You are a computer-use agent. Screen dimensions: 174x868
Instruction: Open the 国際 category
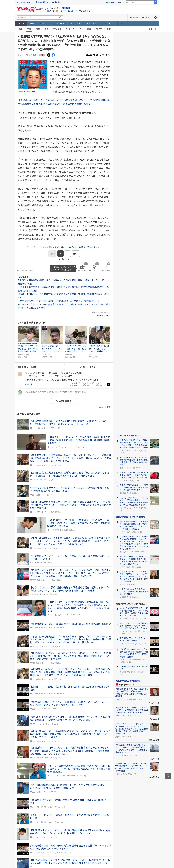[x=38, y=29]
